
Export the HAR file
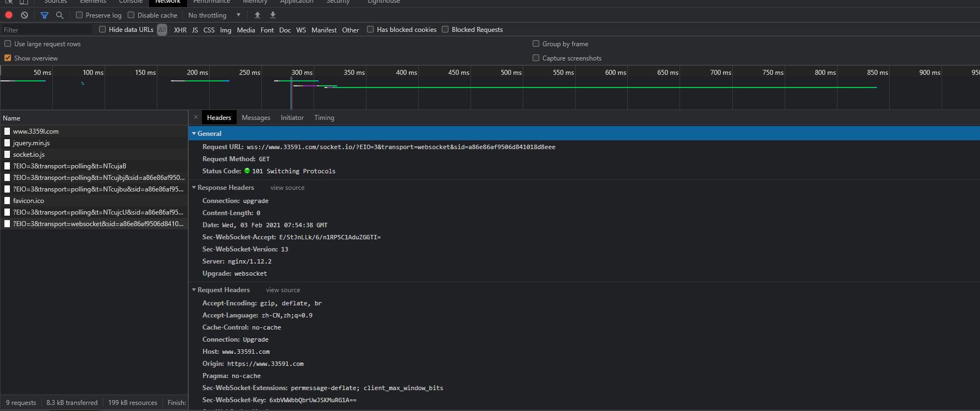click(273, 15)
